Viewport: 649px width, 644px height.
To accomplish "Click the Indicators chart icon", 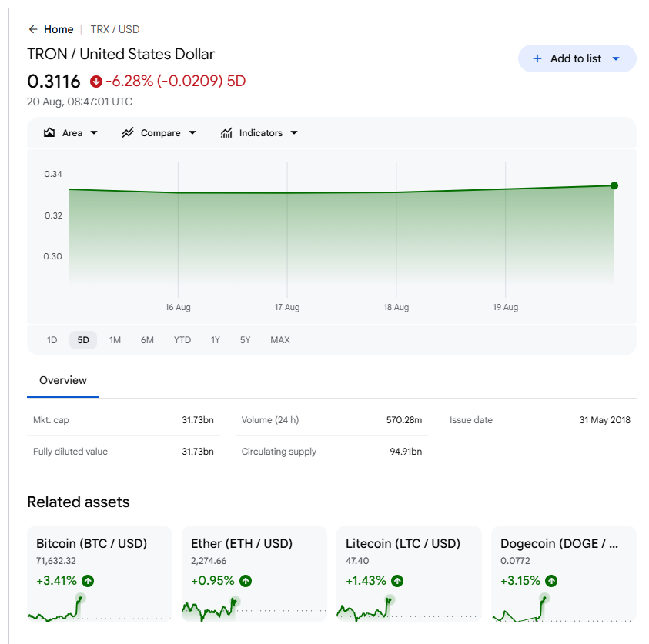I will click(x=226, y=133).
